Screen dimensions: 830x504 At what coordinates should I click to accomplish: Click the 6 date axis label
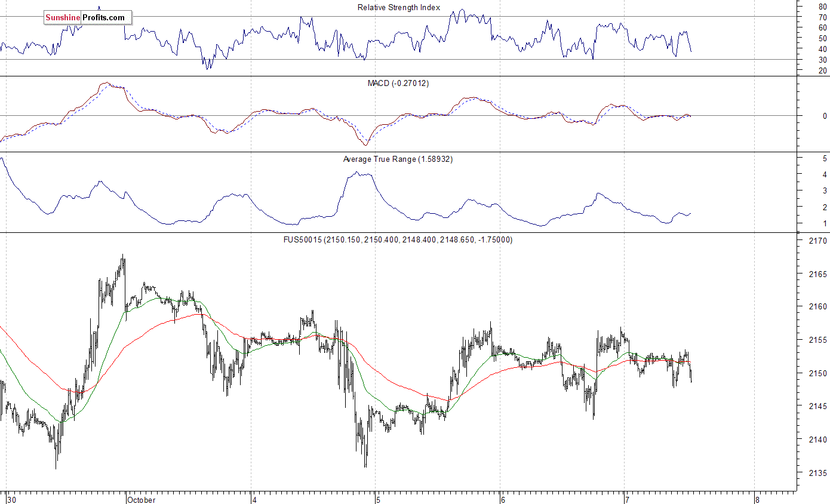click(x=503, y=500)
